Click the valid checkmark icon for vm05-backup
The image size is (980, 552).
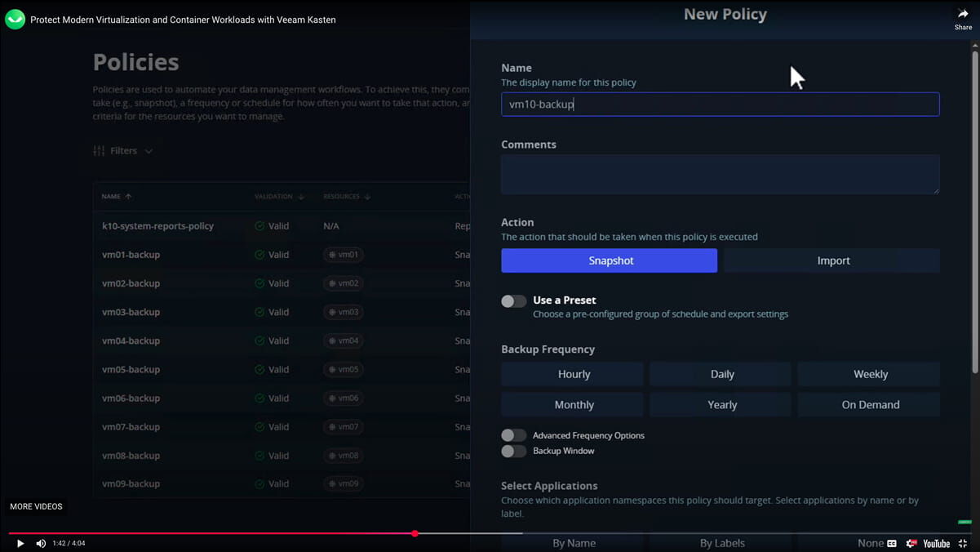coord(259,370)
